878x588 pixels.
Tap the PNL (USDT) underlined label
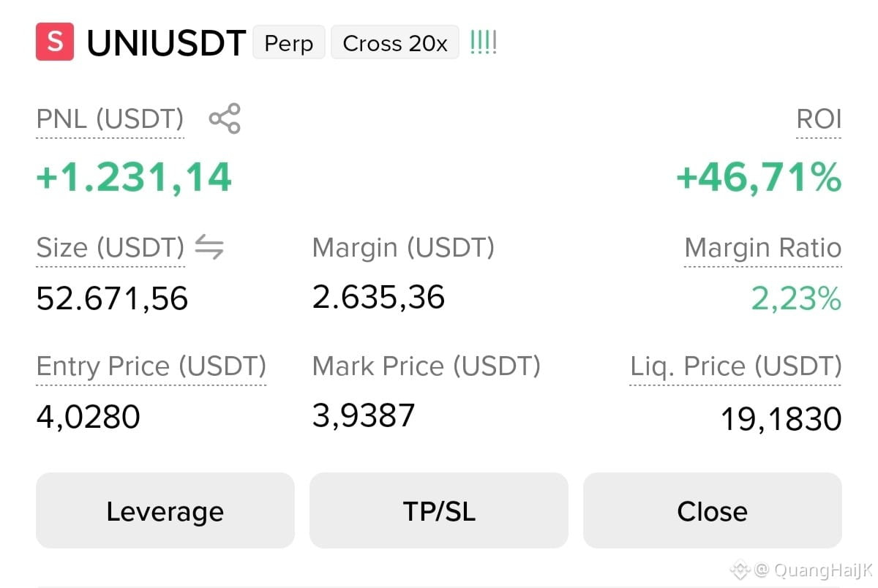[110, 119]
